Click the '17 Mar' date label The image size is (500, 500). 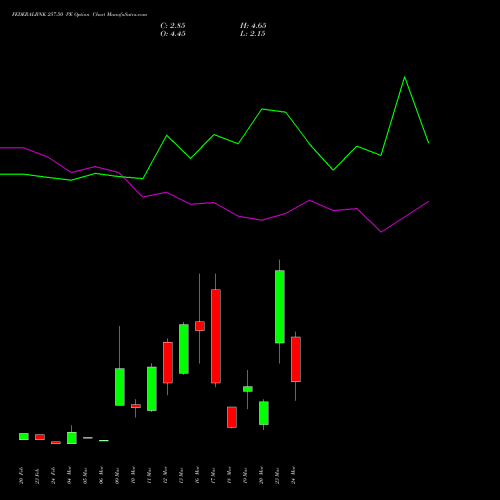tap(213, 475)
